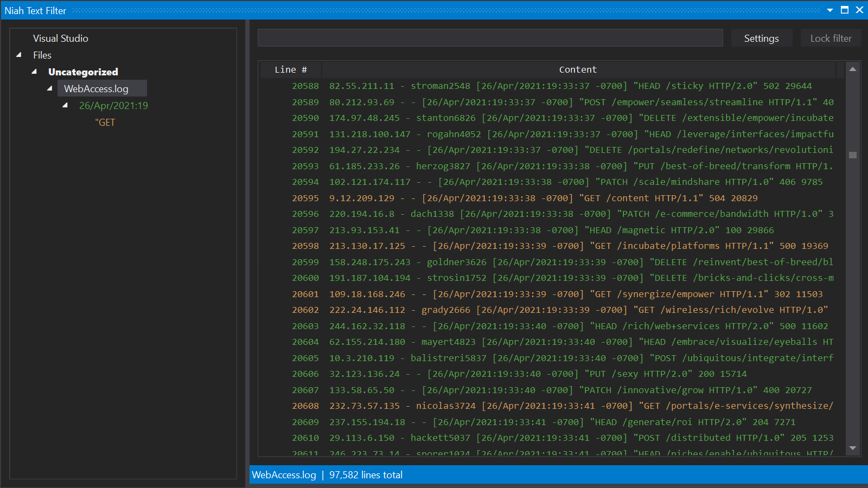Click the scrollbar up arrow icon
Viewport: 868px width, 488px height.
pos(852,69)
